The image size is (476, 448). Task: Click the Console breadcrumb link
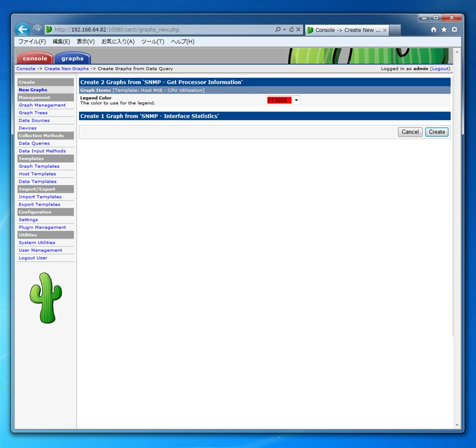[x=26, y=69]
